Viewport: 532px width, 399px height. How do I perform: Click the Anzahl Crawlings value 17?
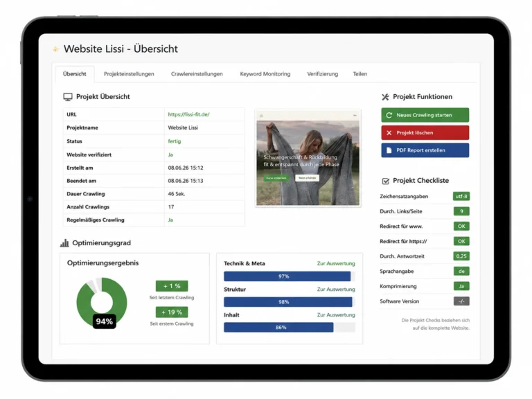(x=171, y=207)
